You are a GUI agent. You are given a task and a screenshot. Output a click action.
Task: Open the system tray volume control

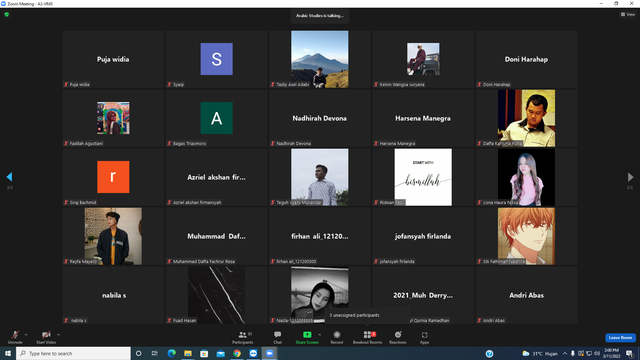click(597, 353)
